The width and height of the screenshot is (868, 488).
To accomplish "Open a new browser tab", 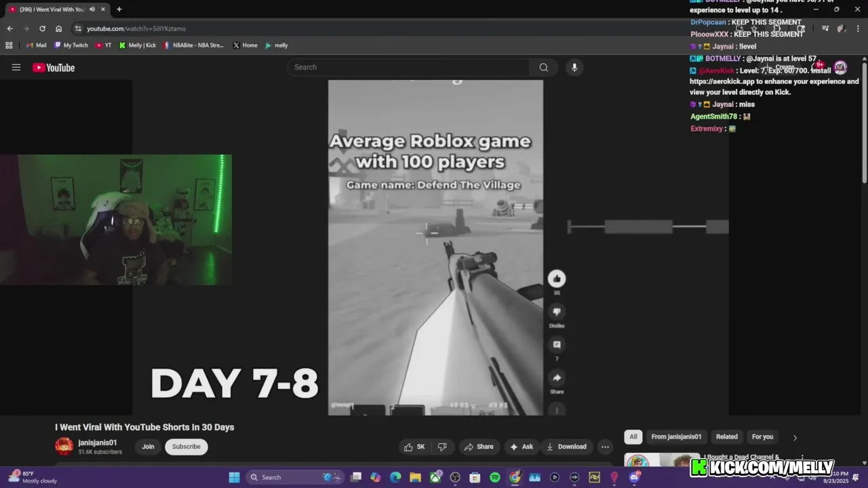I will click(x=119, y=9).
